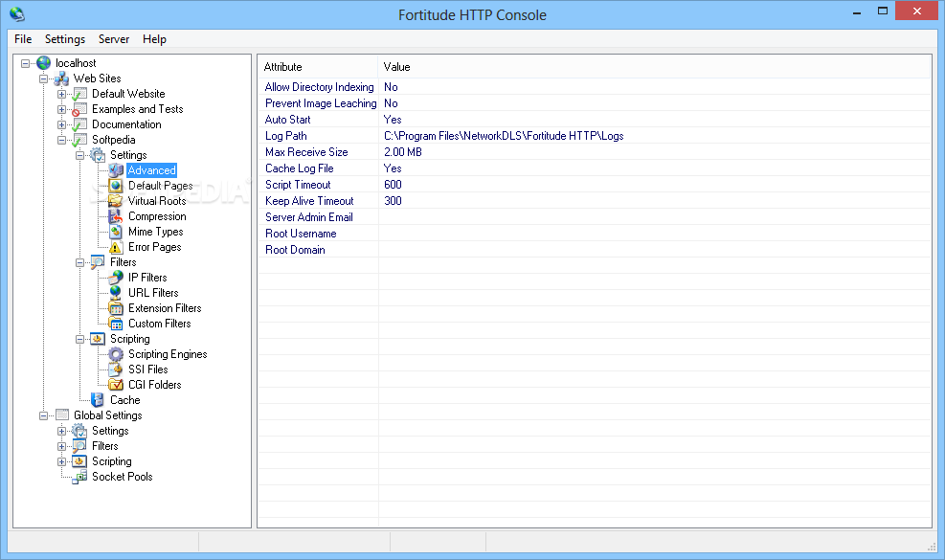Collapse Softpedia's Settings node

pos(79,155)
